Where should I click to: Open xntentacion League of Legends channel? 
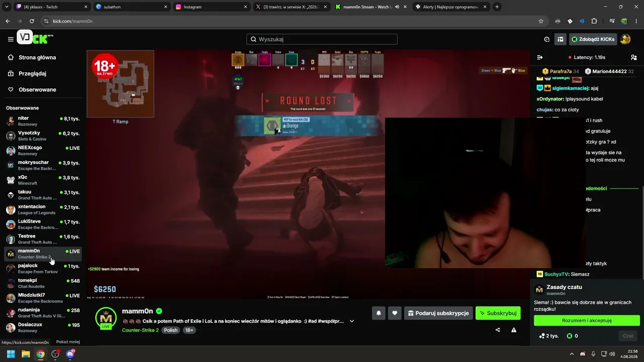[43, 209]
